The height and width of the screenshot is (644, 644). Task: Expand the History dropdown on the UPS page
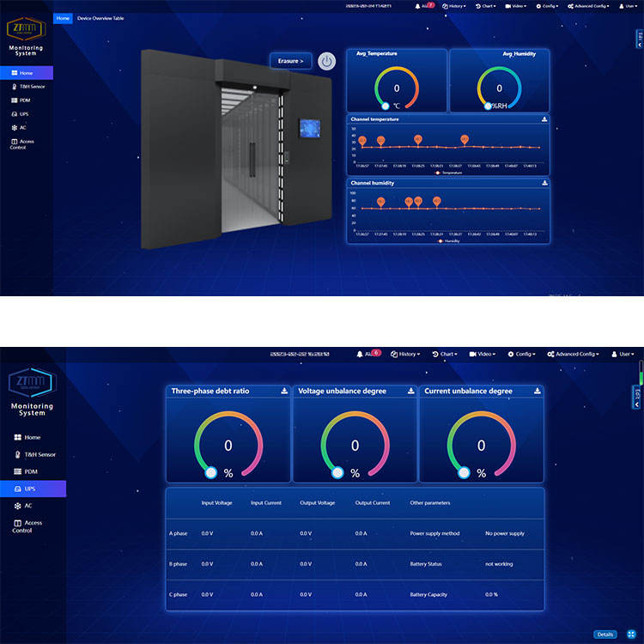pos(405,354)
